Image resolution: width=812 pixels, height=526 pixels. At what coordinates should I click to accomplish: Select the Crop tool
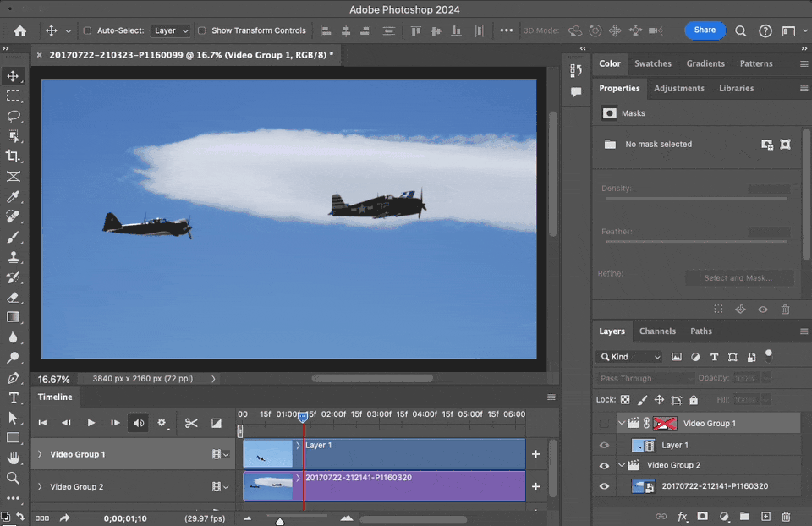click(14, 156)
